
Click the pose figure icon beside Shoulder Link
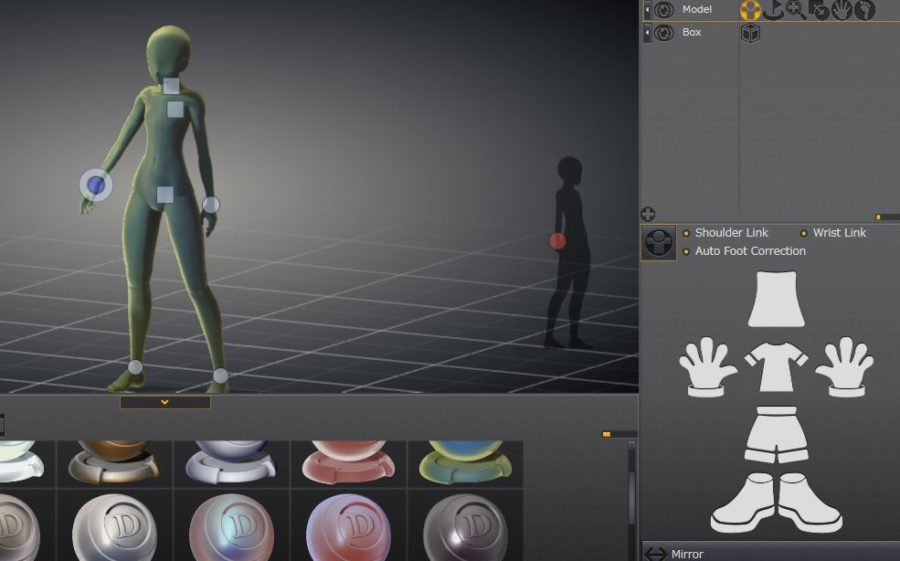tap(658, 242)
